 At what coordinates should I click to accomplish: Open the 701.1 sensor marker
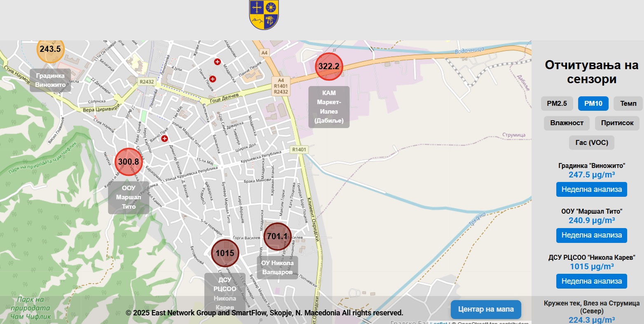(277, 236)
